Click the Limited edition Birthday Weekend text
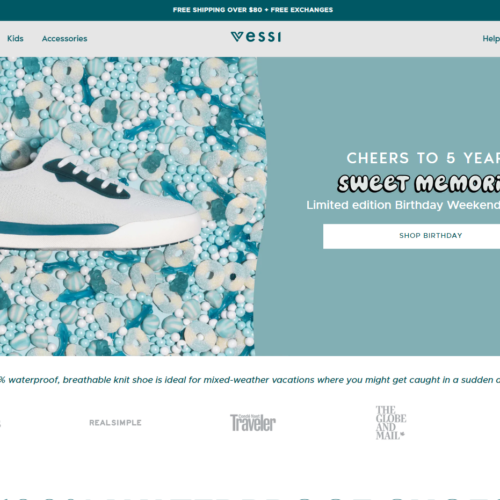 coord(403,205)
